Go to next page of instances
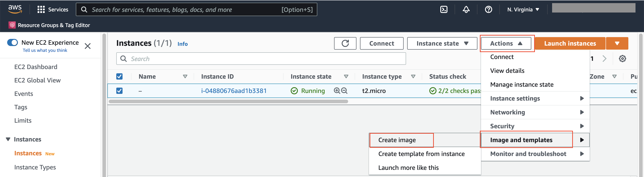 (604, 59)
